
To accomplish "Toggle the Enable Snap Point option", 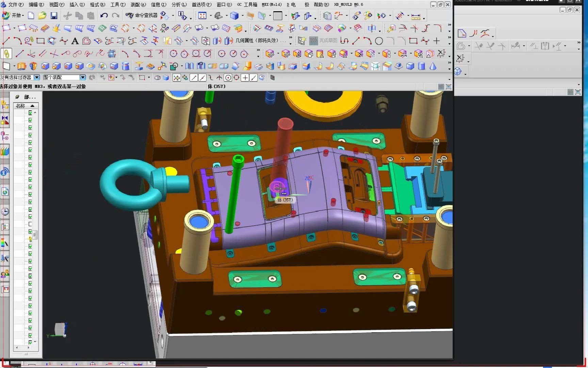I will click(x=177, y=78).
